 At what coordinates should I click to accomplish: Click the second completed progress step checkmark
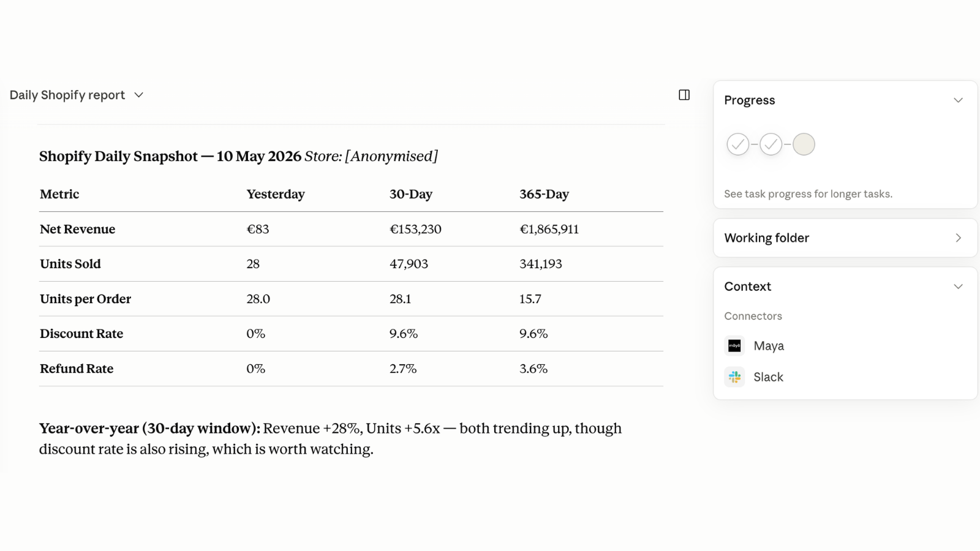click(x=771, y=144)
